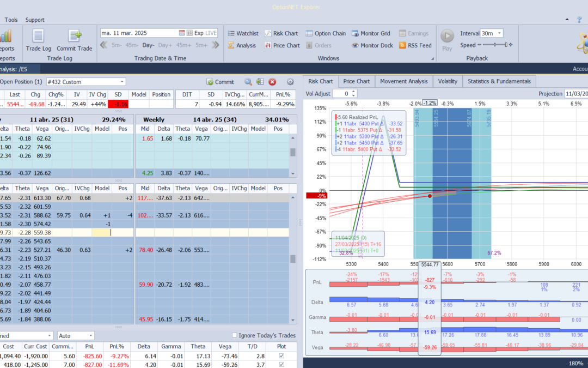588x368 pixels.
Task: Click the Day- time step button
Action: [149, 45]
